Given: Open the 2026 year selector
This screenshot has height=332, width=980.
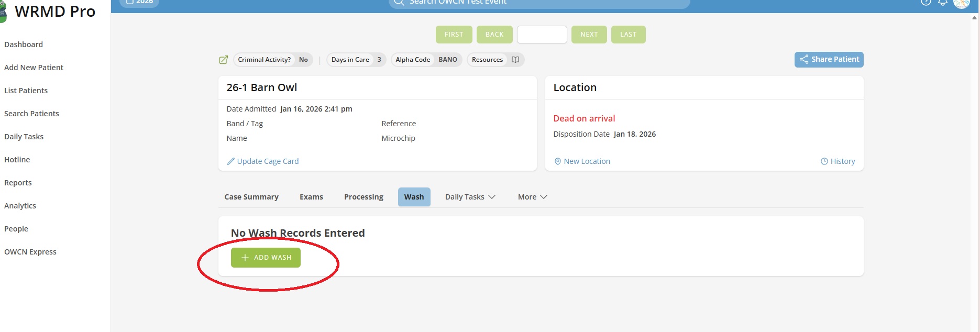Looking at the screenshot, I should [x=139, y=2].
